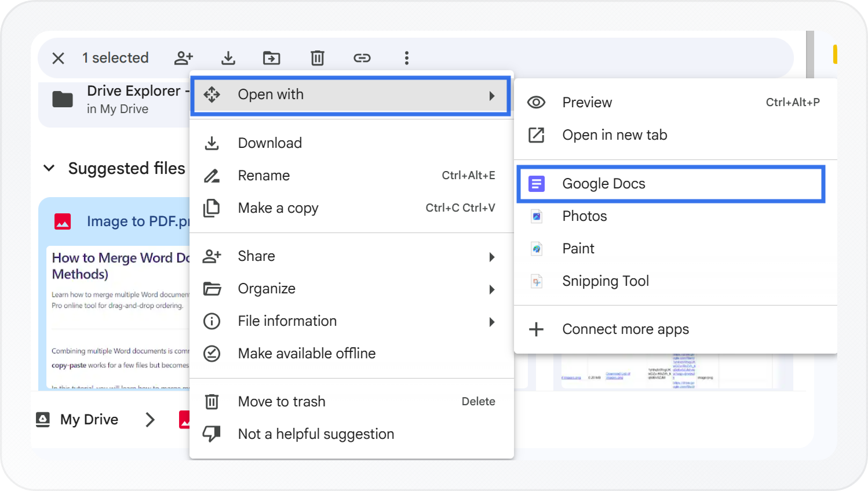The image size is (868, 491).
Task: Click the share person-plus toolbar icon
Action: click(183, 58)
